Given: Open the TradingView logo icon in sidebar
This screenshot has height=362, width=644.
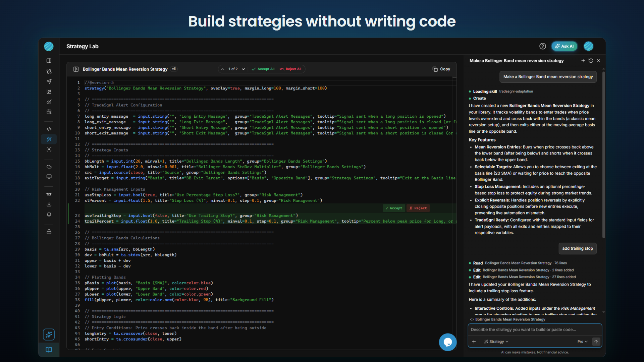Looking at the screenshot, I should click(49, 194).
